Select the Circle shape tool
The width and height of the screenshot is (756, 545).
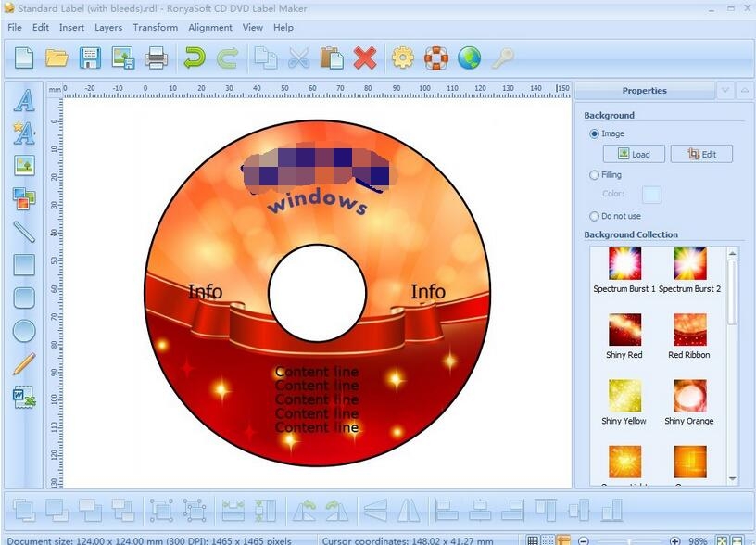click(x=24, y=331)
